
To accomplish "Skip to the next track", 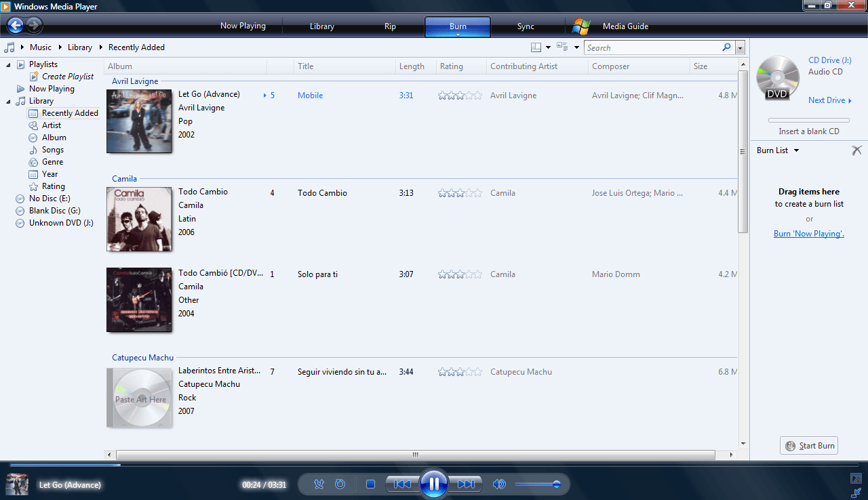I will point(466,484).
